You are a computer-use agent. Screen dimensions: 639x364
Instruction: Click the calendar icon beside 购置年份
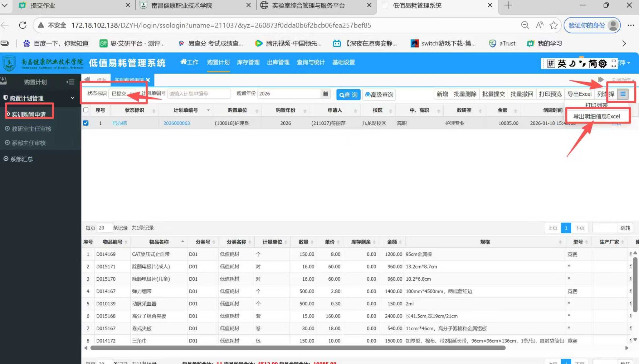click(325, 94)
